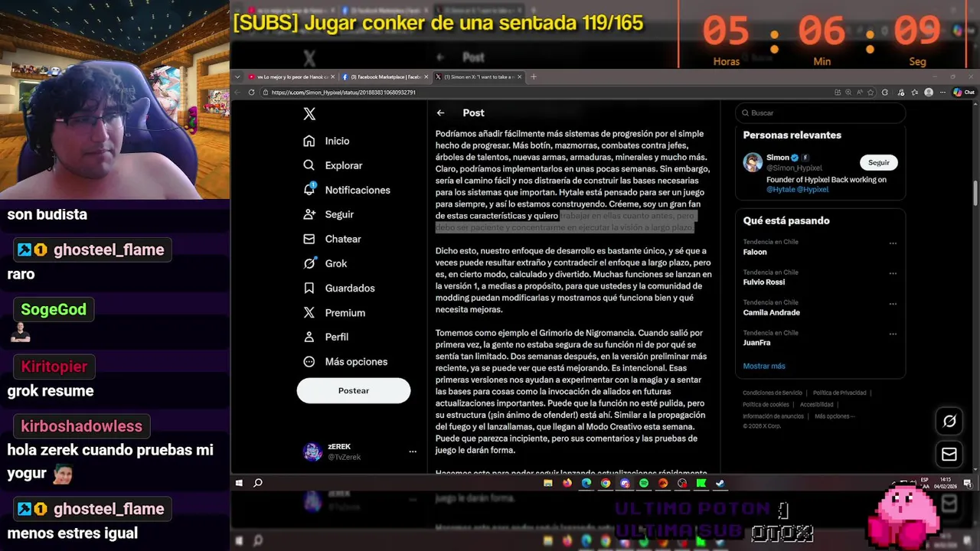Open the floating messages envelope button
The height and width of the screenshot is (551, 980).
pos(949,455)
